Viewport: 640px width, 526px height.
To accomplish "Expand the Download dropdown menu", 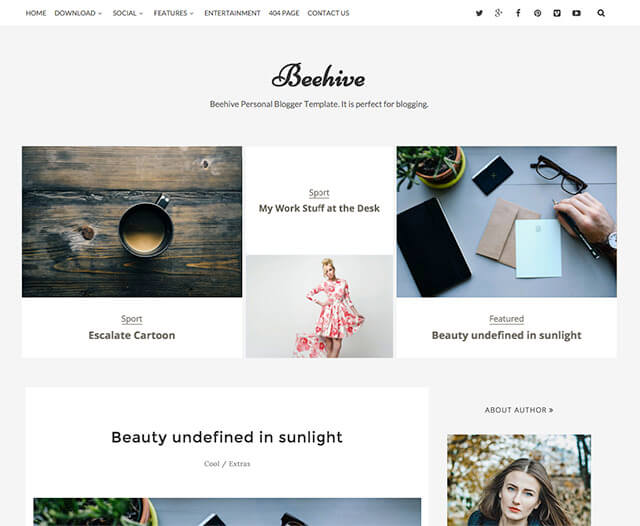I will pyautogui.click(x=78, y=13).
